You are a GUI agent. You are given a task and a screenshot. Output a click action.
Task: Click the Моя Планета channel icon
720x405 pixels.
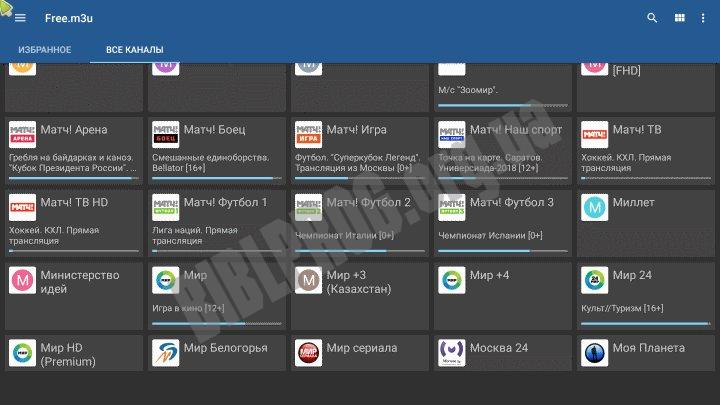point(595,353)
